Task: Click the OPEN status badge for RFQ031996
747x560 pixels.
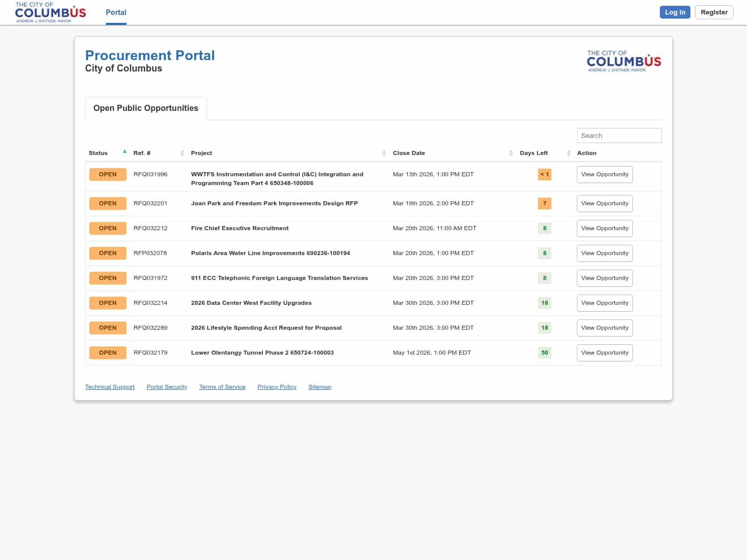Action: click(108, 174)
